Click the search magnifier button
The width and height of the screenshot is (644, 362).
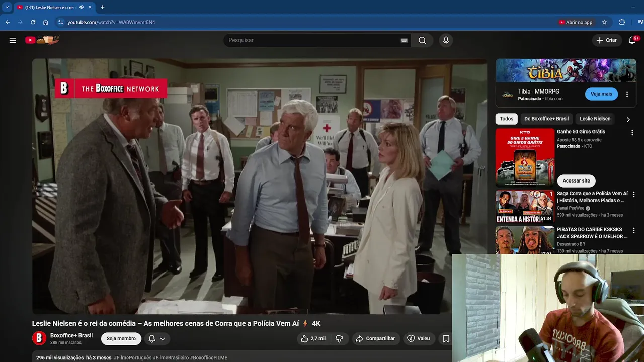(422, 40)
